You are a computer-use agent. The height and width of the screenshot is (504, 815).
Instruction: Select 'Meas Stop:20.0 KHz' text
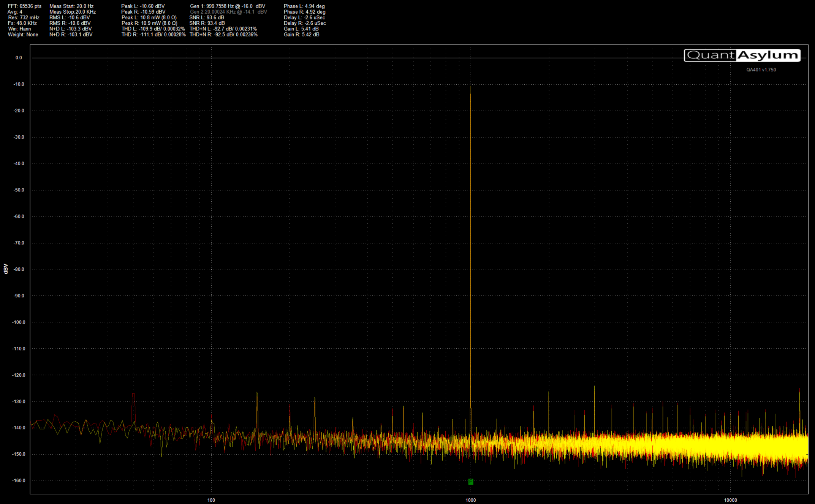pos(73,12)
